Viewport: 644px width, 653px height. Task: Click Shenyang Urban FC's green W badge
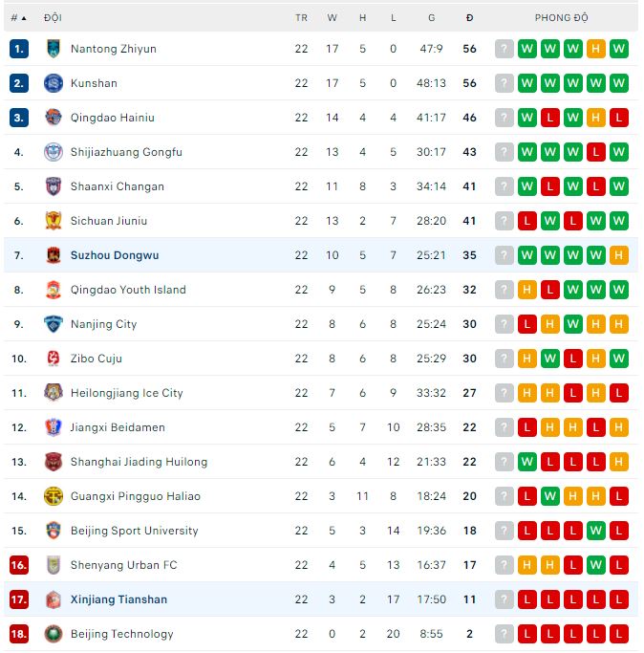[x=596, y=565]
